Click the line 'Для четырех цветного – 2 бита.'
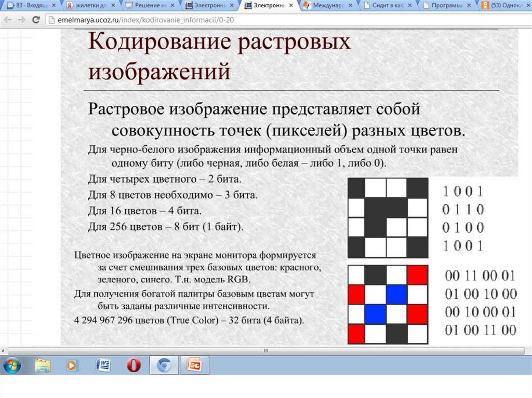The height and width of the screenshot is (398, 532). tap(165, 179)
